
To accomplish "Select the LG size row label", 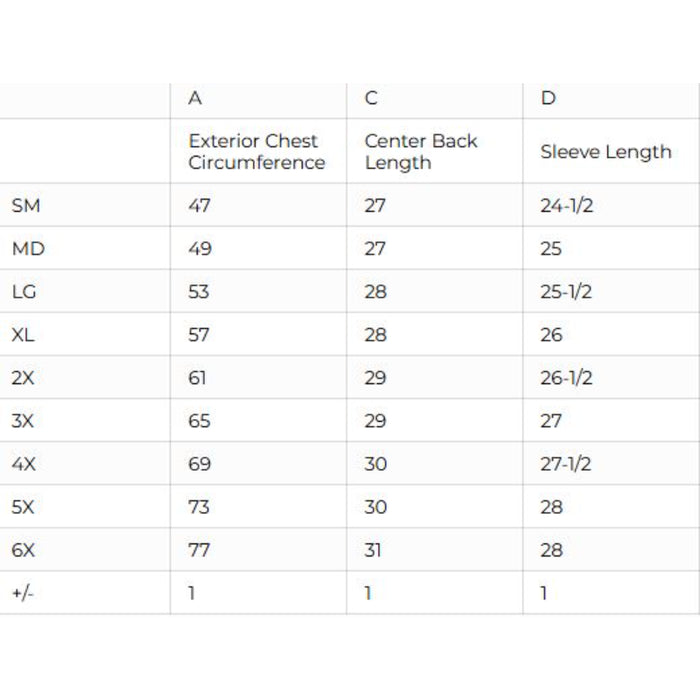I will click(x=24, y=292).
